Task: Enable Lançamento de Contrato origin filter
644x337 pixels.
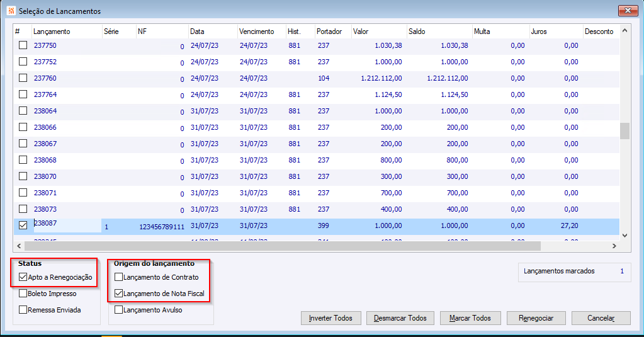Action: coord(119,277)
